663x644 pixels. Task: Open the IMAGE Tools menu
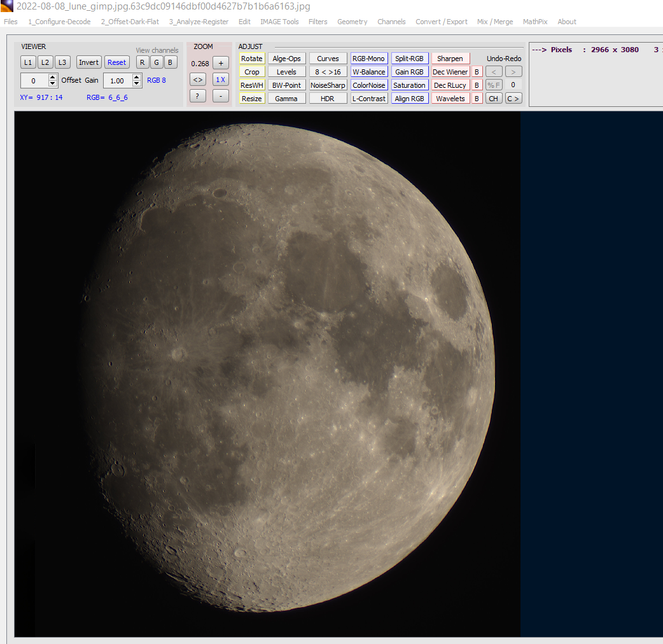point(279,22)
